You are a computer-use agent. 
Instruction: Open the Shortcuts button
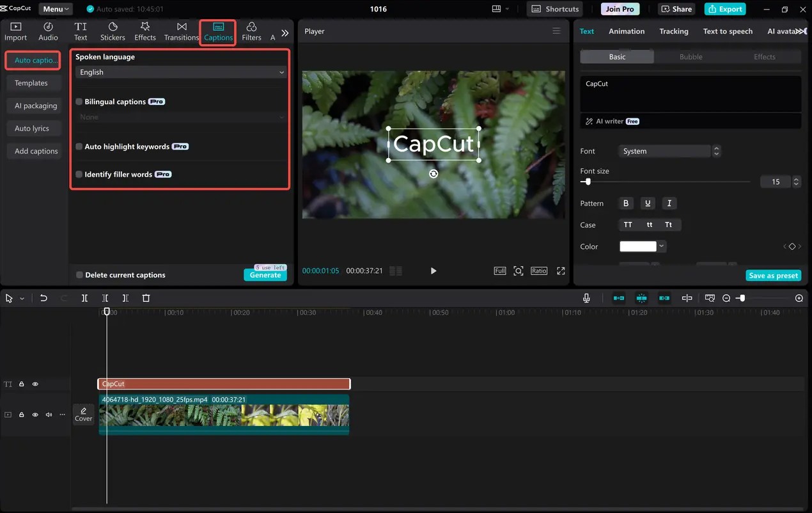coord(555,9)
